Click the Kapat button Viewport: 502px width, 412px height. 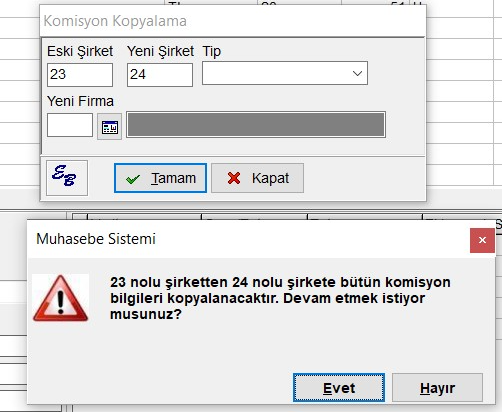[x=257, y=178]
